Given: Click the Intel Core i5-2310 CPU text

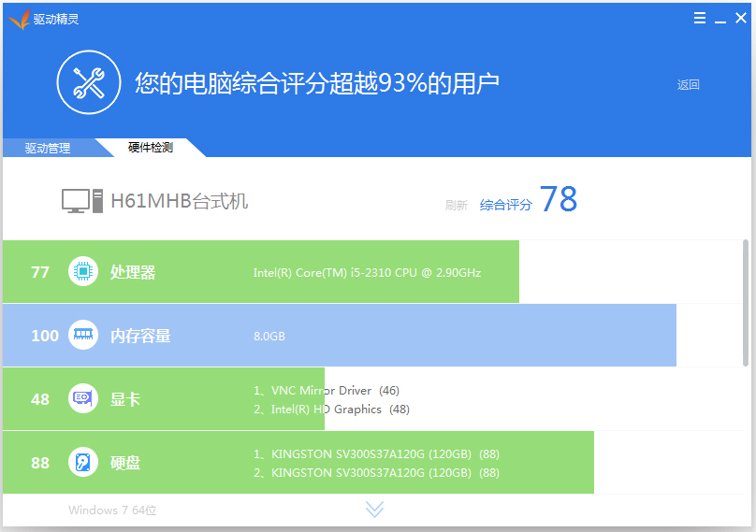Looking at the screenshot, I should pos(367,273).
